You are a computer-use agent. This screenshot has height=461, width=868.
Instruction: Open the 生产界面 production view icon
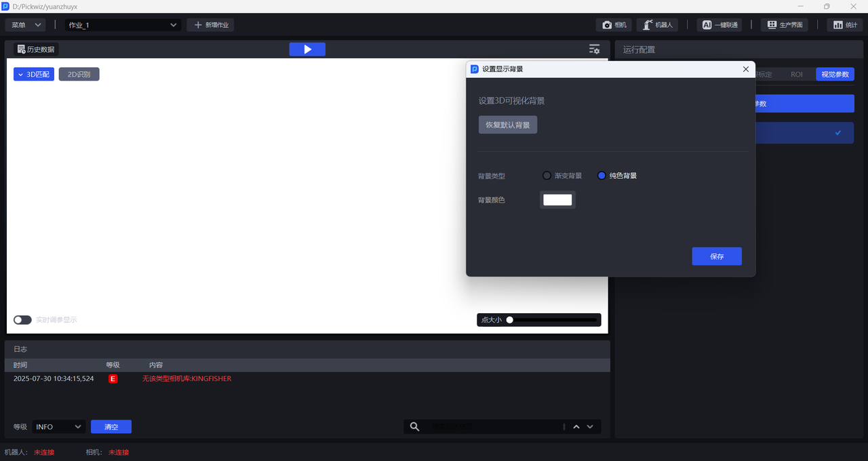(x=772, y=25)
